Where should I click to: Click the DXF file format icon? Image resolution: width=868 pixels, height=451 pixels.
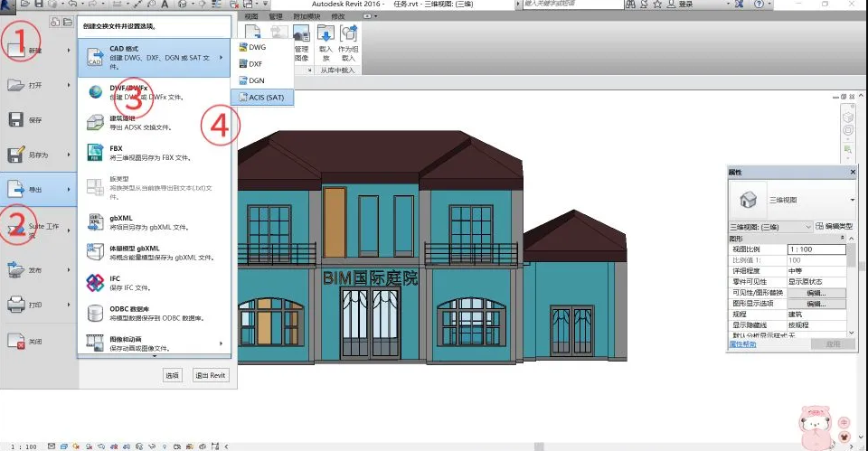click(242, 63)
